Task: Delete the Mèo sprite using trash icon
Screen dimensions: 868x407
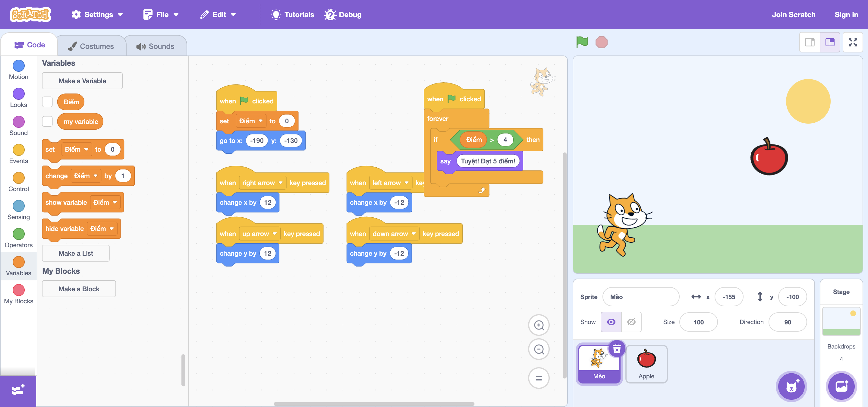Action: 617,349
